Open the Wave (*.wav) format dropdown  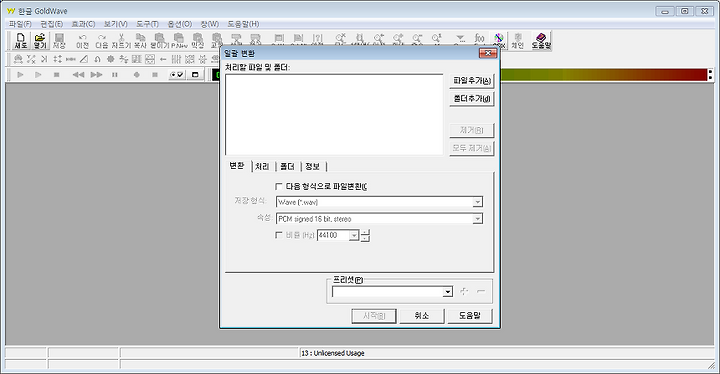coord(478,202)
